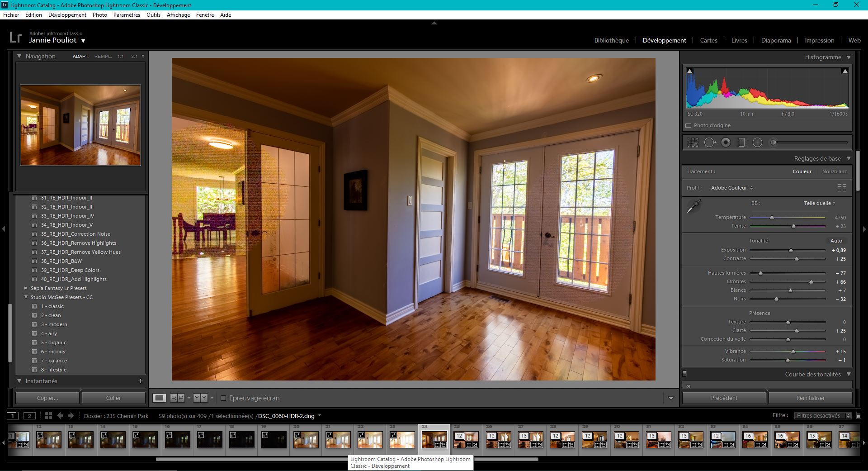Screen dimensions: 868x471
Task: Switch to the Bibliothèque module
Action: 611,40
